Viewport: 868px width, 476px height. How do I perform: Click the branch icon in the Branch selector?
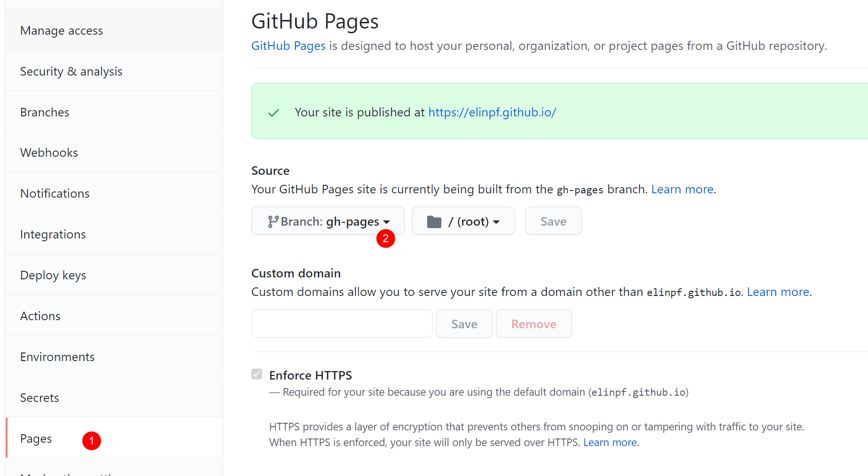273,221
